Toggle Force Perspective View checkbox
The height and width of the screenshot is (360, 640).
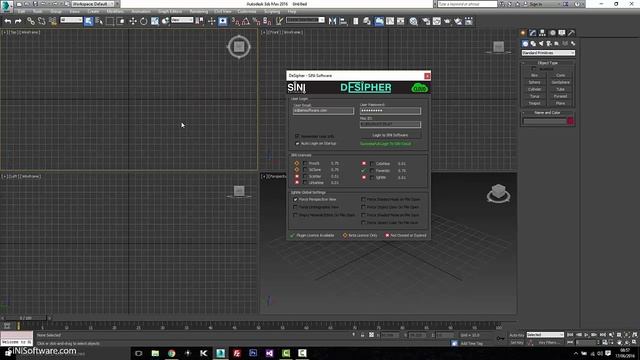295,199
